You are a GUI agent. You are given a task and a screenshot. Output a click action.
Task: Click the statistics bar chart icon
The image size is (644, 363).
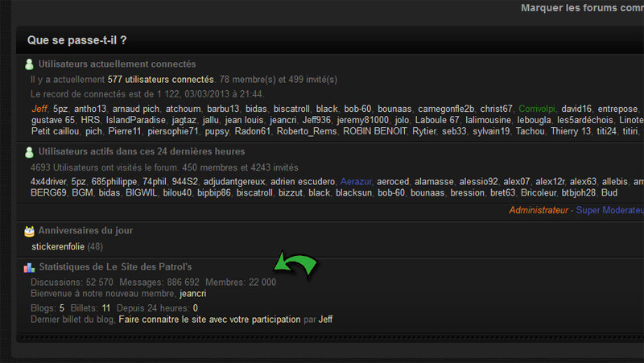29,267
